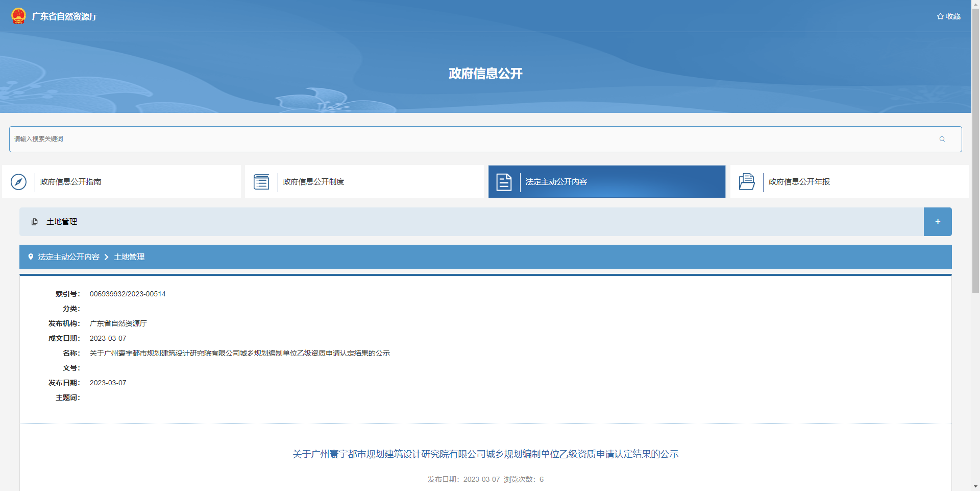Click the printer-style annual report icon
Image resolution: width=980 pixels, height=491 pixels.
(746, 182)
